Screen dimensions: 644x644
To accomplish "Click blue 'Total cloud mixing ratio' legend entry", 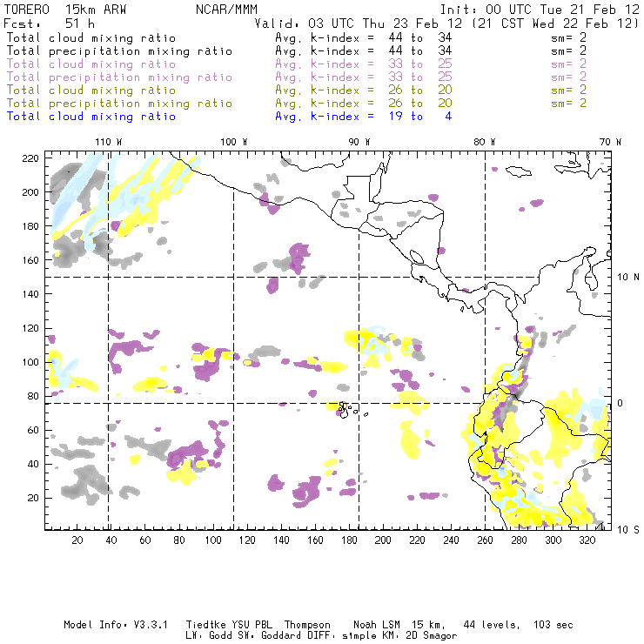I will (x=91, y=117).
